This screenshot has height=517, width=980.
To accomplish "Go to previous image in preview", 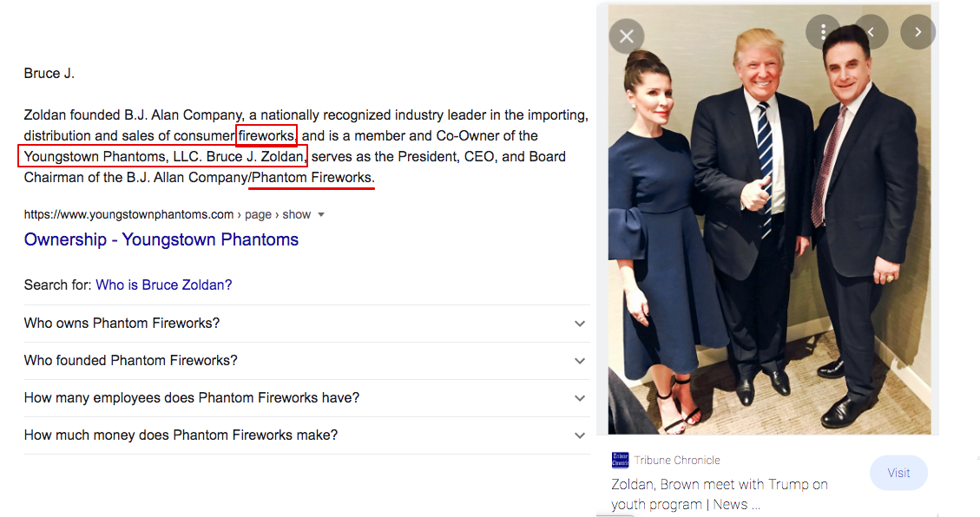I will click(871, 31).
